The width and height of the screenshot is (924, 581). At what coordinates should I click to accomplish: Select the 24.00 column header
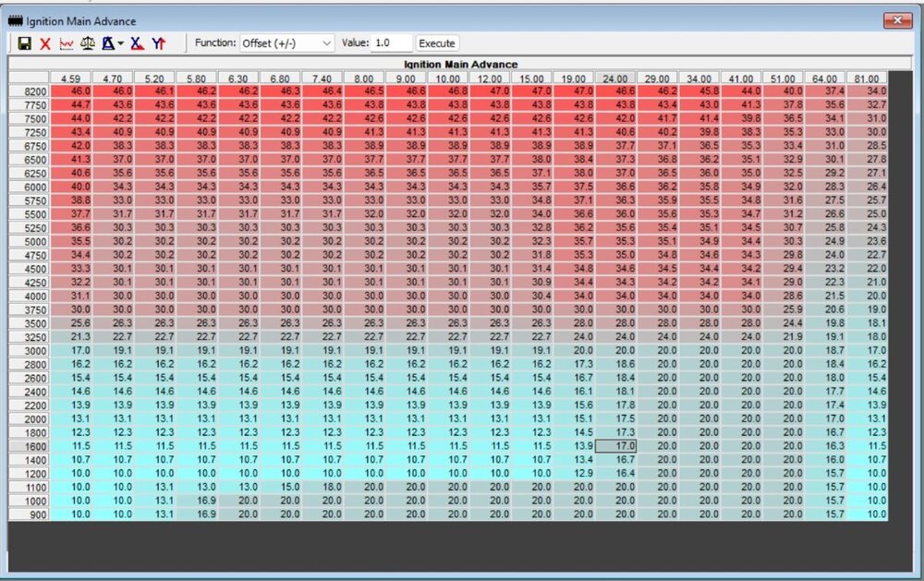pos(614,79)
